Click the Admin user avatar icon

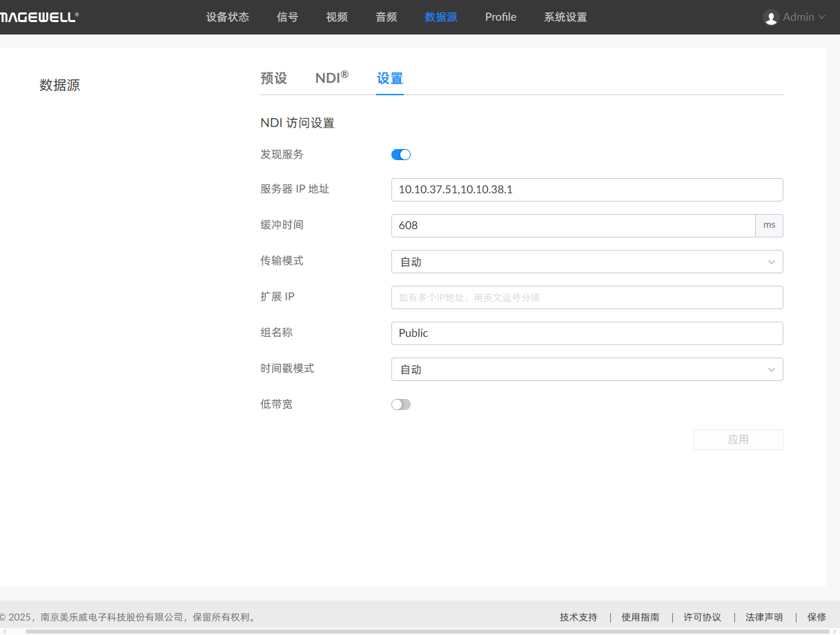coord(771,17)
